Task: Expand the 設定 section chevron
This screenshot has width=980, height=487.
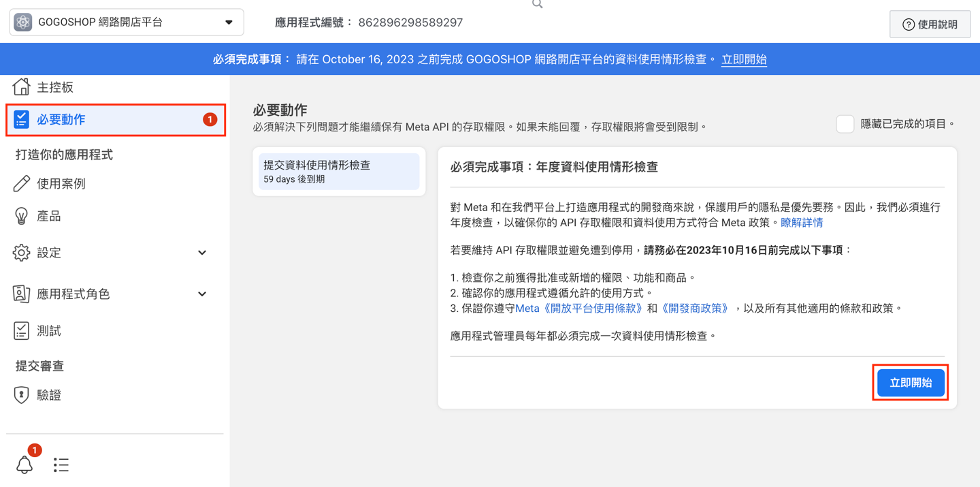Action: point(202,253)
